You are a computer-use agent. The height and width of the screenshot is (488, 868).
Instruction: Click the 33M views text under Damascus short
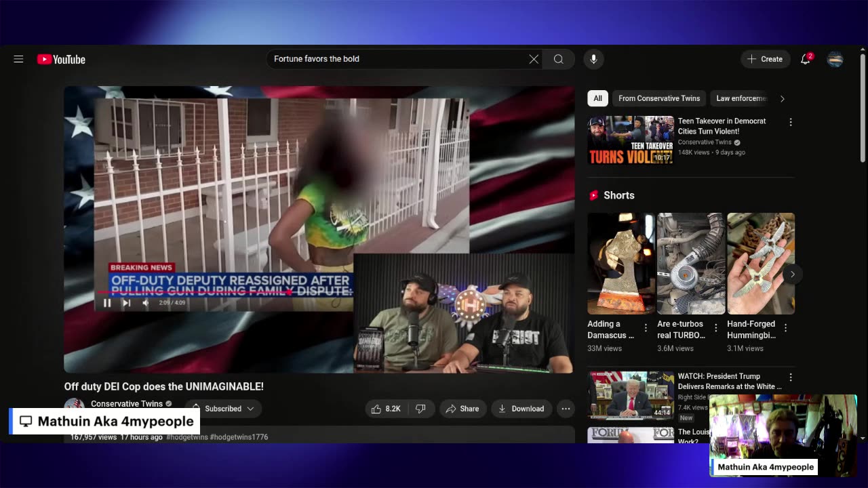[x=604, y=348]
